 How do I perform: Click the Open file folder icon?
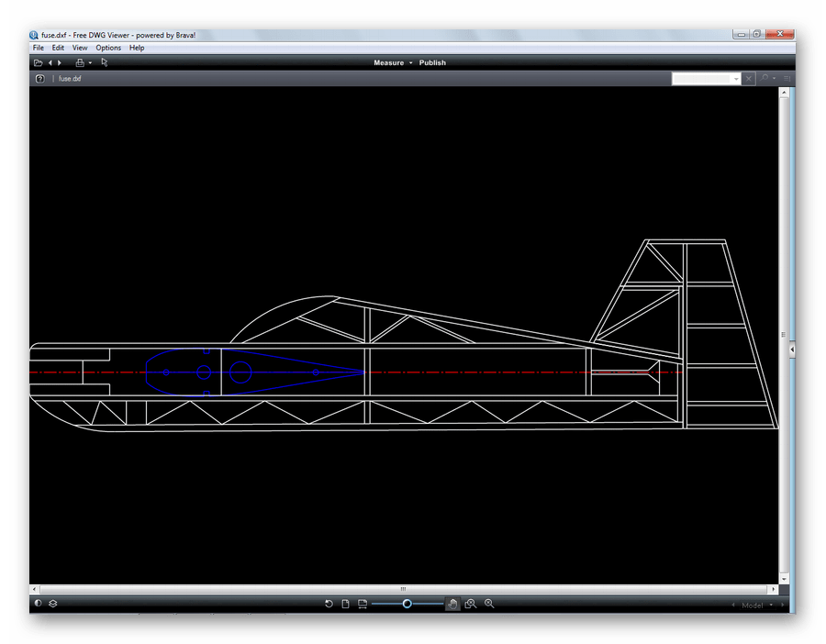click(38, 62)
